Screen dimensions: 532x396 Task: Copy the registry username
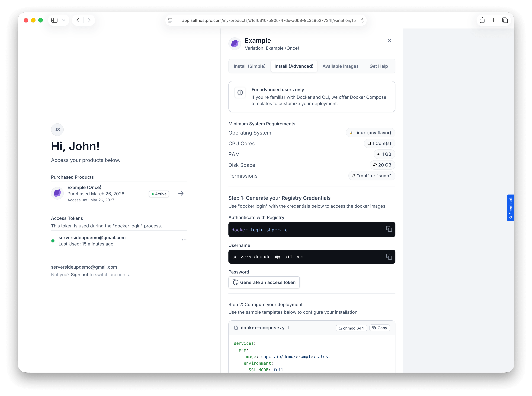tap(389, 257)
